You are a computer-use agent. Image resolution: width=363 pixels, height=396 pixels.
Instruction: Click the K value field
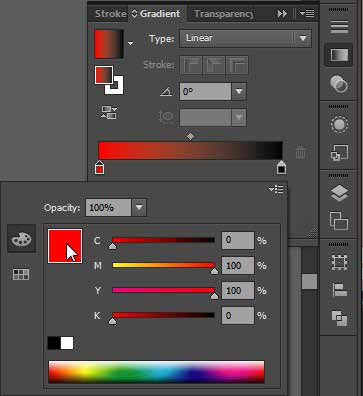pos(238,315)
